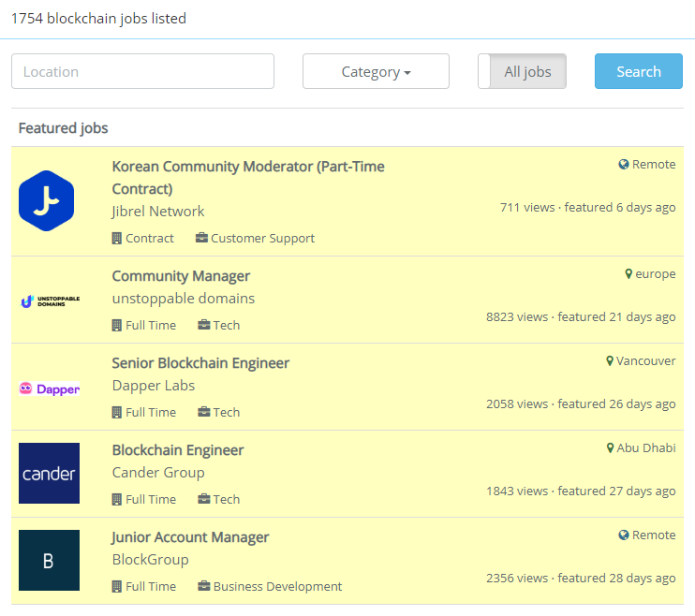Viewport: 695px width, 616px height.
Task: Click the building icon beside Contract
Action: coord(117,239)
